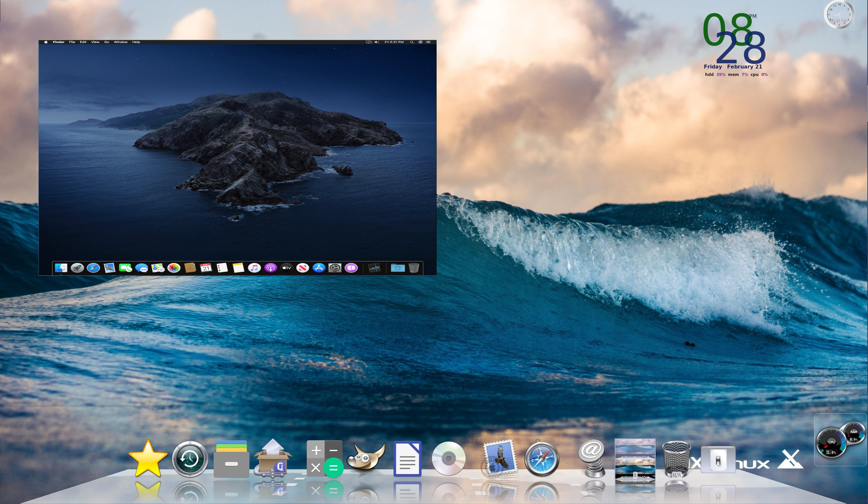Screen dimensions: 868x504
Task: Open Photos in the macOS dock
Action: coord(174,268)
